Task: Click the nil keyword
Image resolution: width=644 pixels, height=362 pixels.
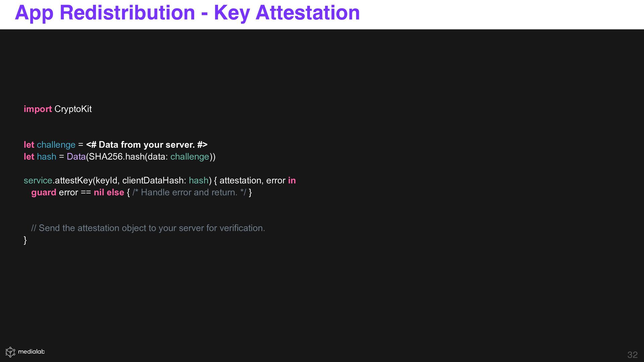Action: click(99, 192)
